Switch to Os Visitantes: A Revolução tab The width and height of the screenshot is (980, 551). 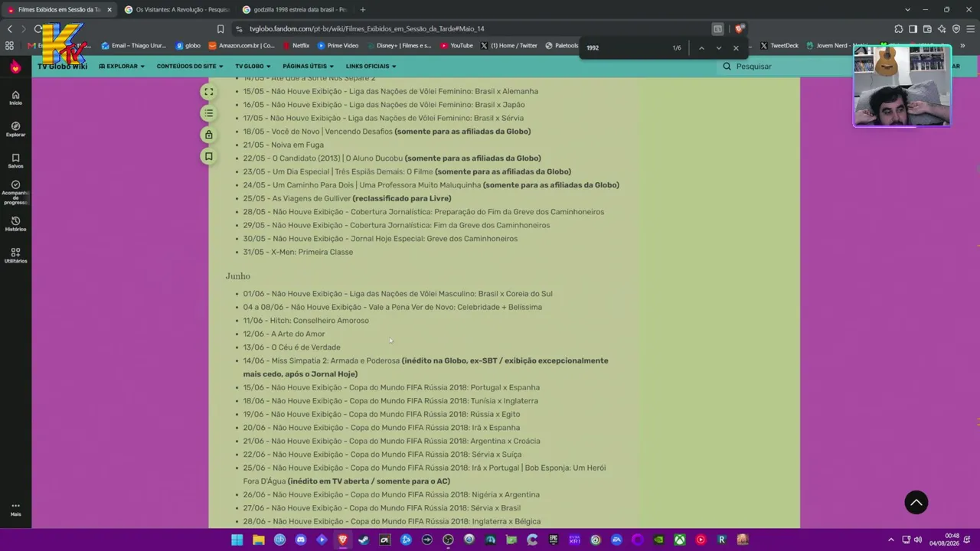[176, 10]
